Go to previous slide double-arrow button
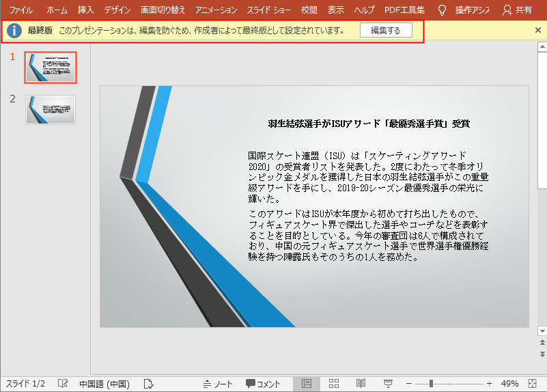 542,342
